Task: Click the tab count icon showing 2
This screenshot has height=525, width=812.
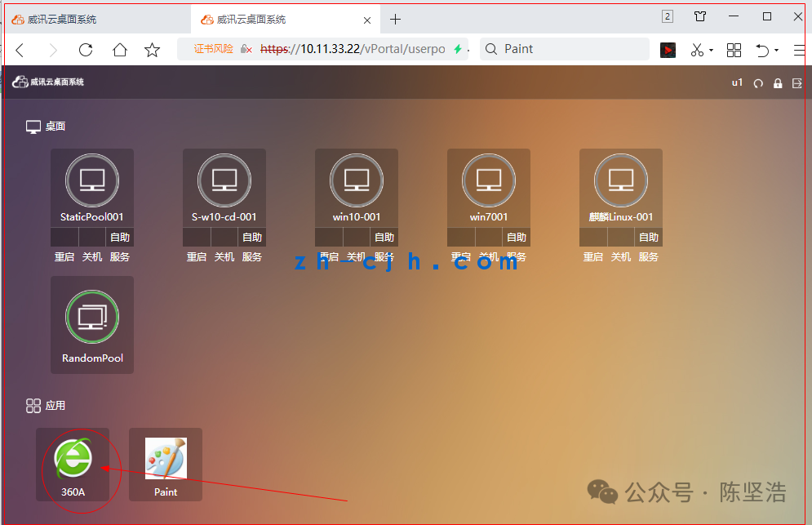Action: point(668,16)
